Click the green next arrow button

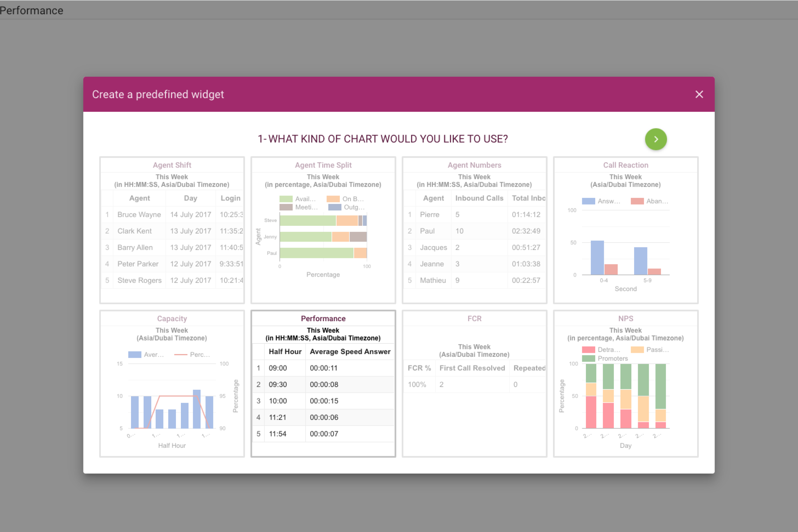point(655,139)
